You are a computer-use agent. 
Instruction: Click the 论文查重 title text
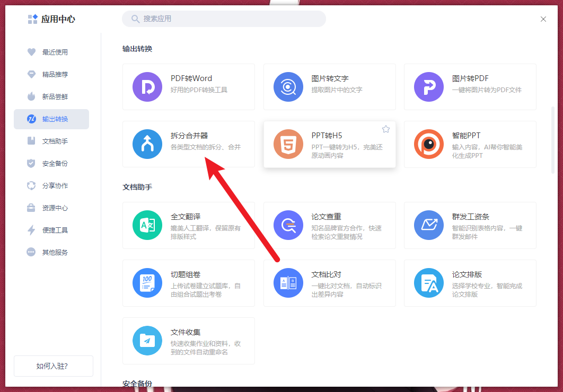[327, 217]
